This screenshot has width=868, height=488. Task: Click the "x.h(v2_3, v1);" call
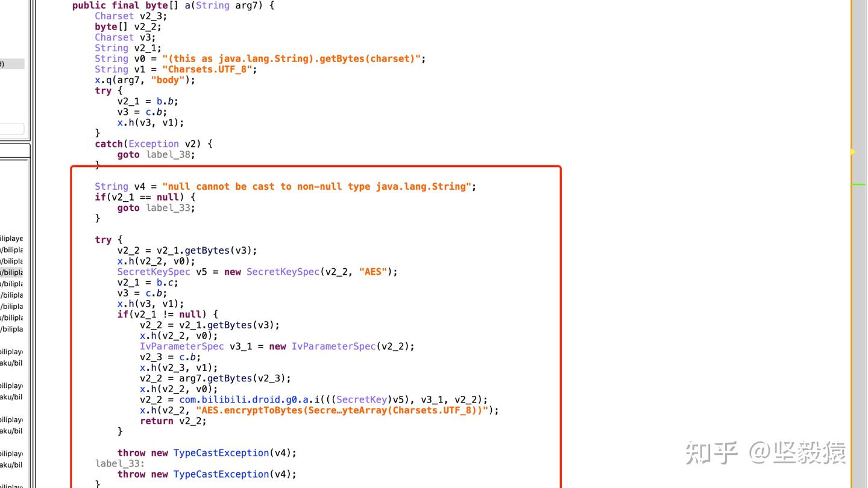tap(178, 368)
